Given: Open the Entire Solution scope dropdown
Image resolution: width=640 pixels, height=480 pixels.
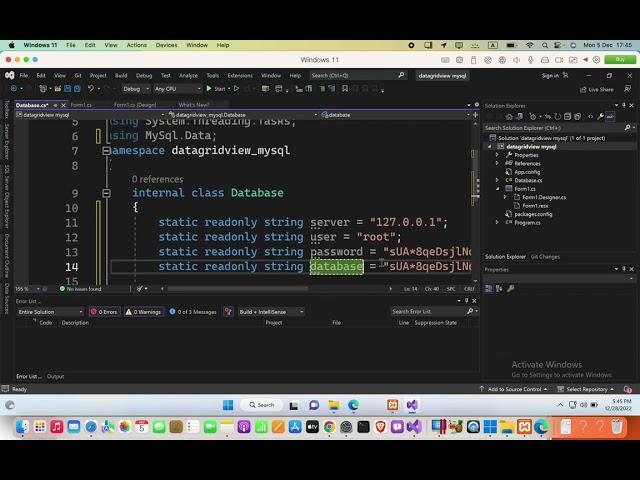Looking at the screenshot, I should 50,312.
